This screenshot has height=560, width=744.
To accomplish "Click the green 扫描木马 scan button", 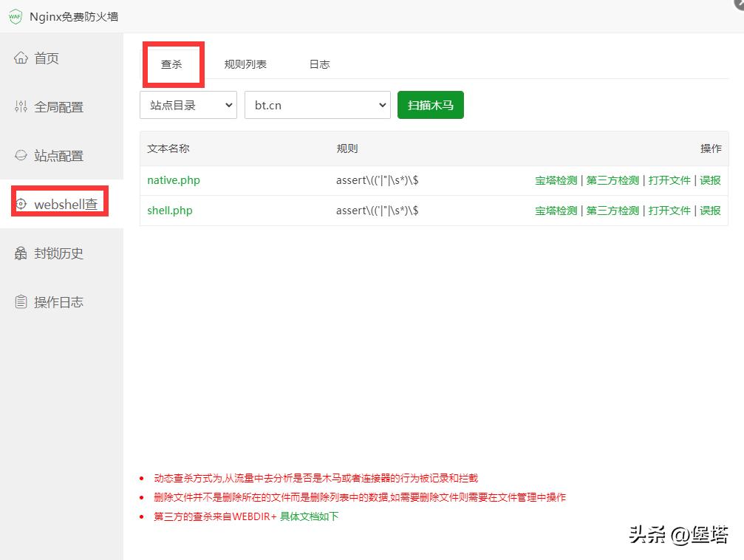I will (x=430, y=105).
